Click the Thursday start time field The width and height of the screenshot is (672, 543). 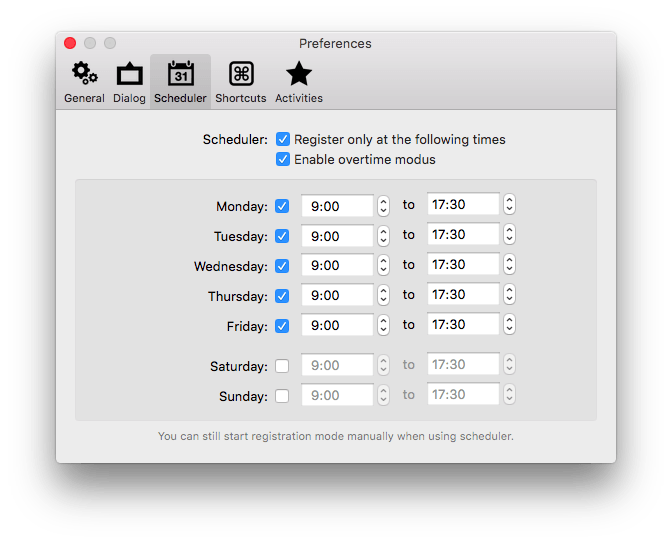point(337,295)
